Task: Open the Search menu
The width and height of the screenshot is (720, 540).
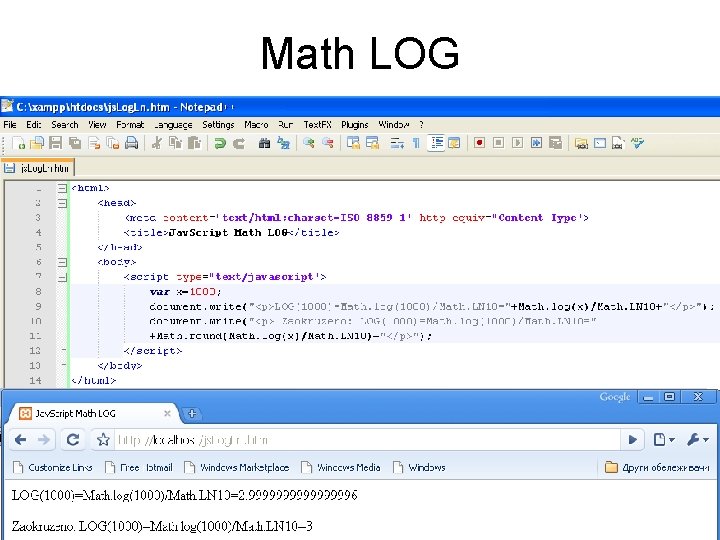Action: pyautogui.click(x=65, y=124)
